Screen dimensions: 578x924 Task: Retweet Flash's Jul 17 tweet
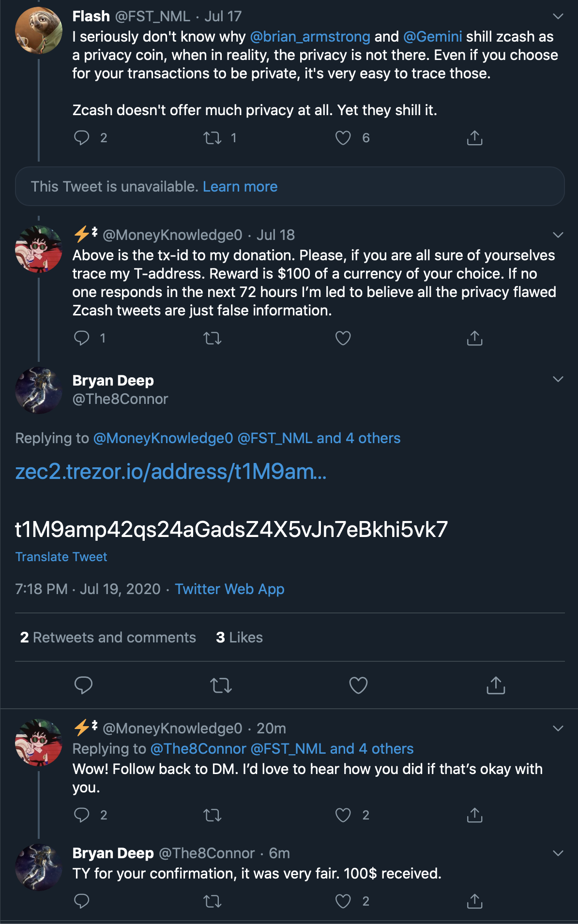(213, 138)
